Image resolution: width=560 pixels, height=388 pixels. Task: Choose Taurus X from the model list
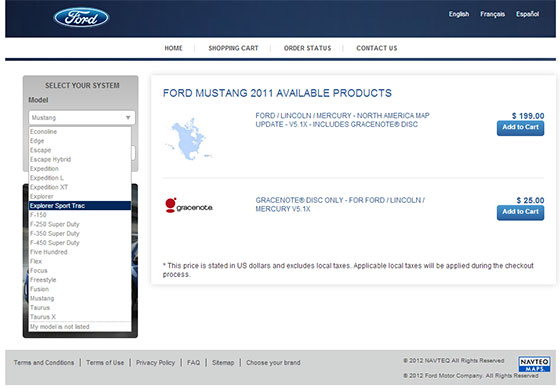[80, 317]
